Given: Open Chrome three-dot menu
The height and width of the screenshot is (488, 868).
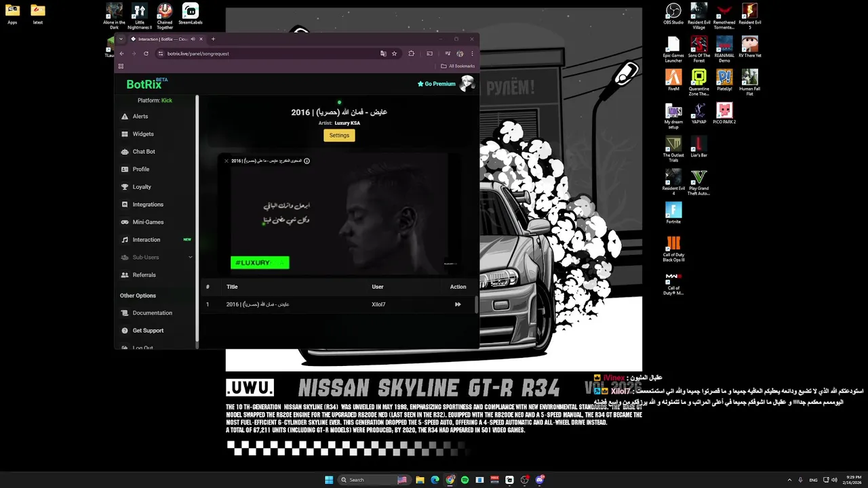Looking at the screenshot, I should tap(472, 54).
